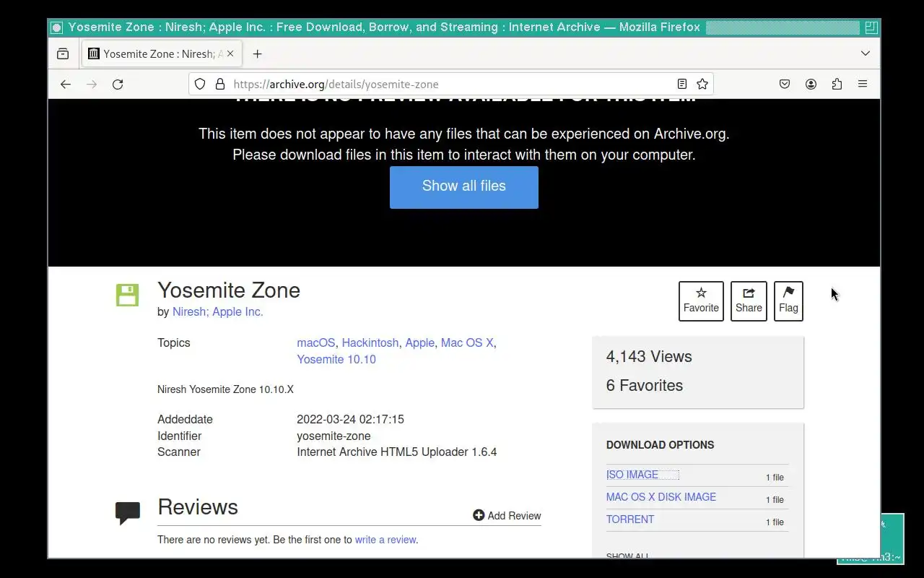Click the '6 Favorites' text

[645, 385]
